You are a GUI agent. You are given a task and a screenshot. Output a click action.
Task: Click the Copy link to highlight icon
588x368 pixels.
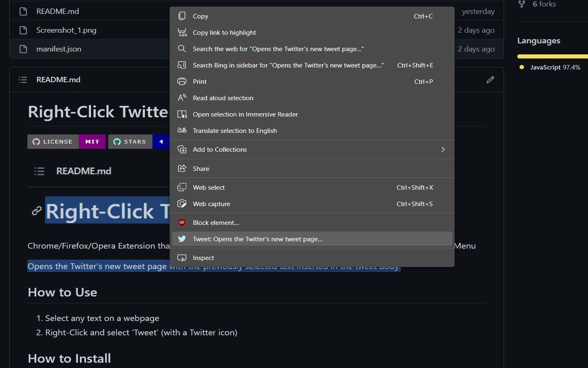(182, 33)
